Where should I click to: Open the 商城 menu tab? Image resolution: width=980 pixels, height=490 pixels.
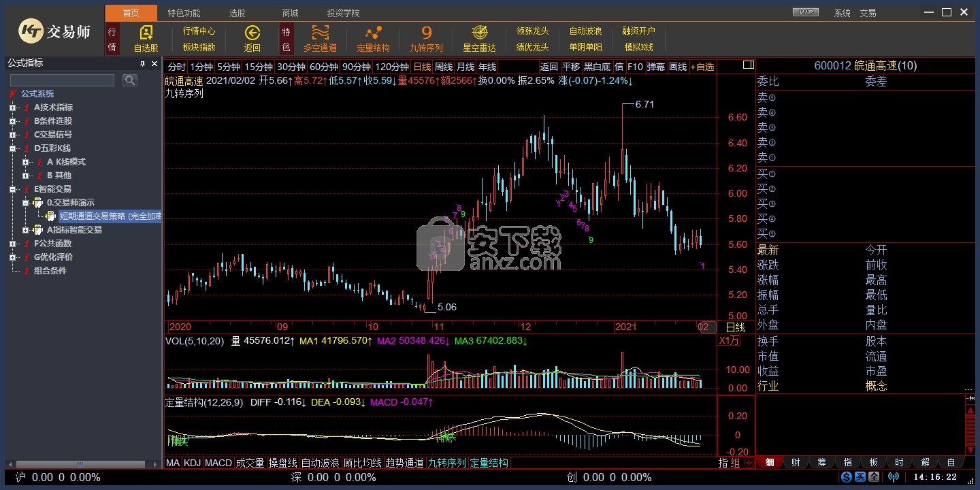[290, 13]
